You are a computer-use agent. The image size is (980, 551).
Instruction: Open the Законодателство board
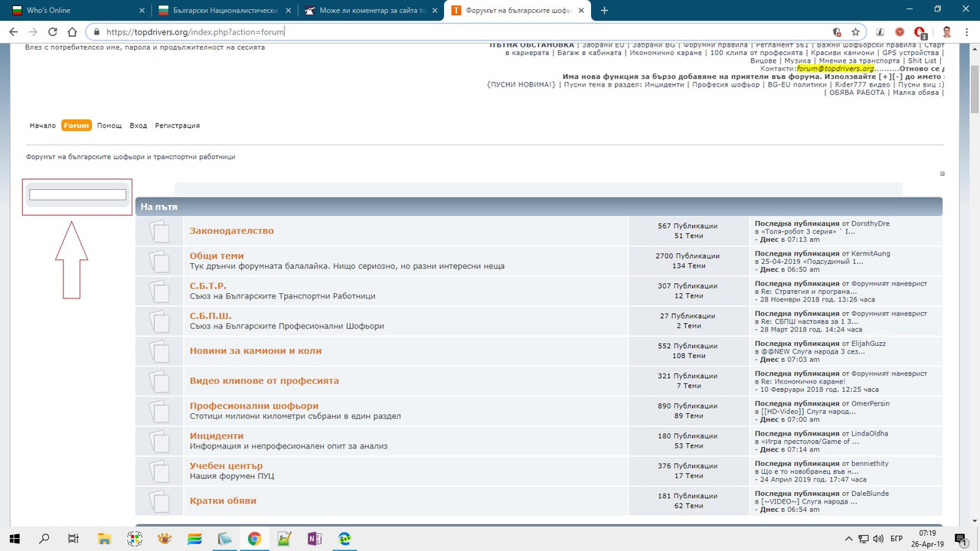click(x=232, y=231)
